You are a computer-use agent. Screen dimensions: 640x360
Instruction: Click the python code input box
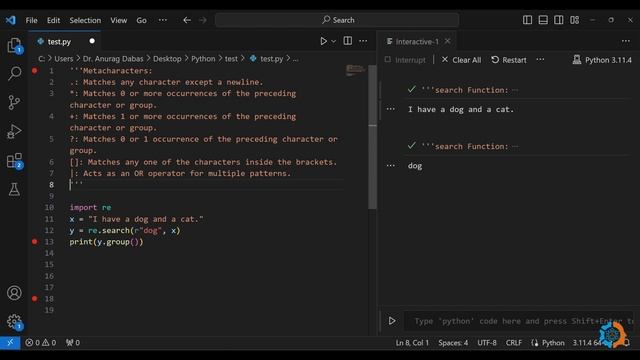pos(519,321)
